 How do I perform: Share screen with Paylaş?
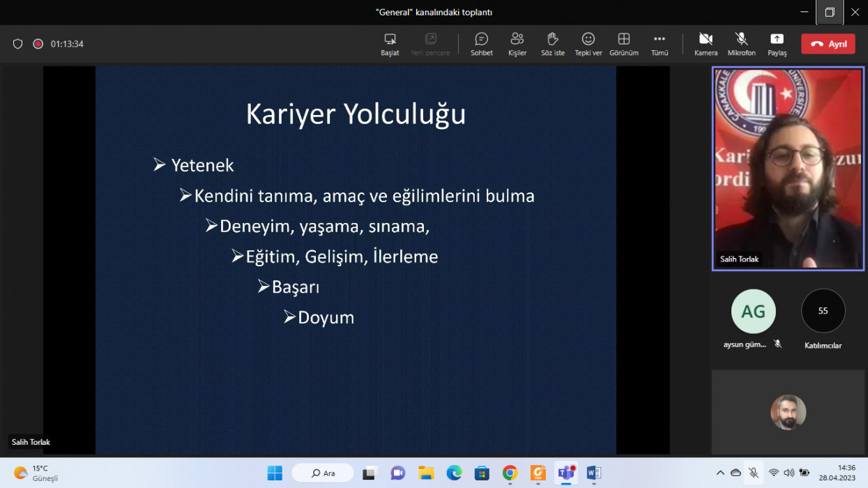(x=777, y=44)
